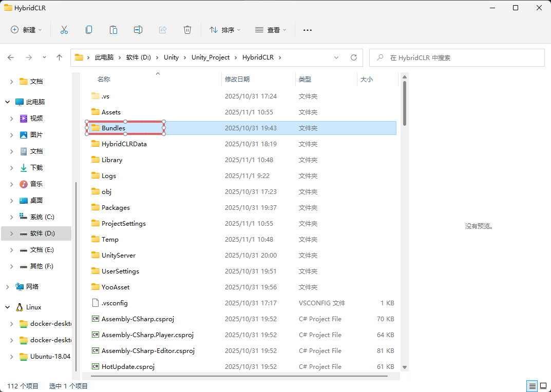551x392 pixels.
Task: Expand the 视频 tree node chevron
Action: 12,119
